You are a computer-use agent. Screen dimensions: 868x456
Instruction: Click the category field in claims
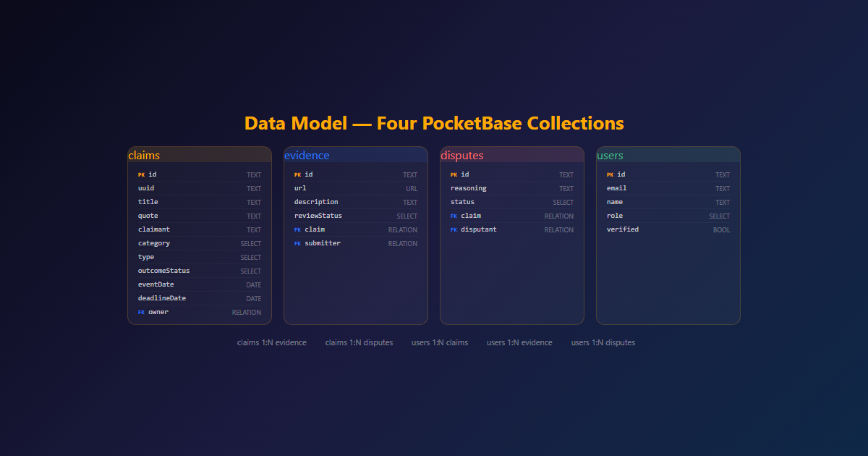point(200,243)
